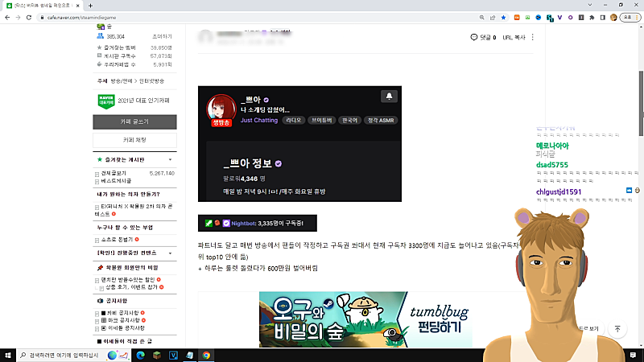Click the page vertical scrollbar thumb
This screenshot has height=362, width=644.
[x=641, y=104]
